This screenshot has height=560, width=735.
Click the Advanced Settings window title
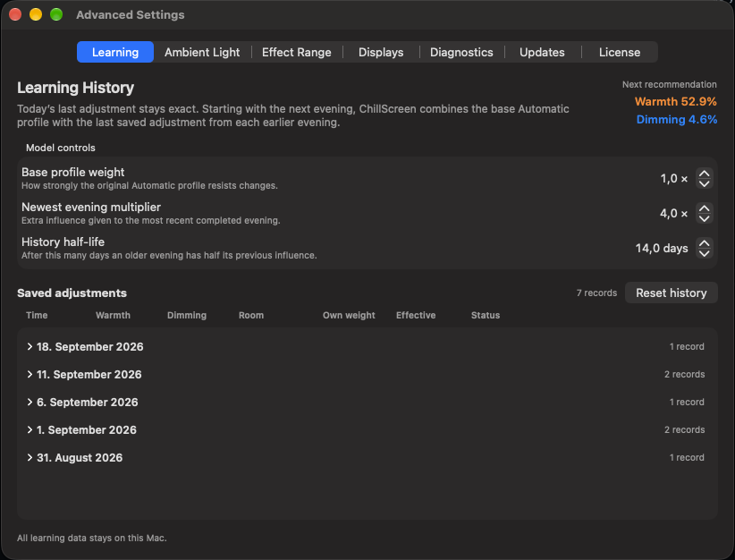pos(131,14)
